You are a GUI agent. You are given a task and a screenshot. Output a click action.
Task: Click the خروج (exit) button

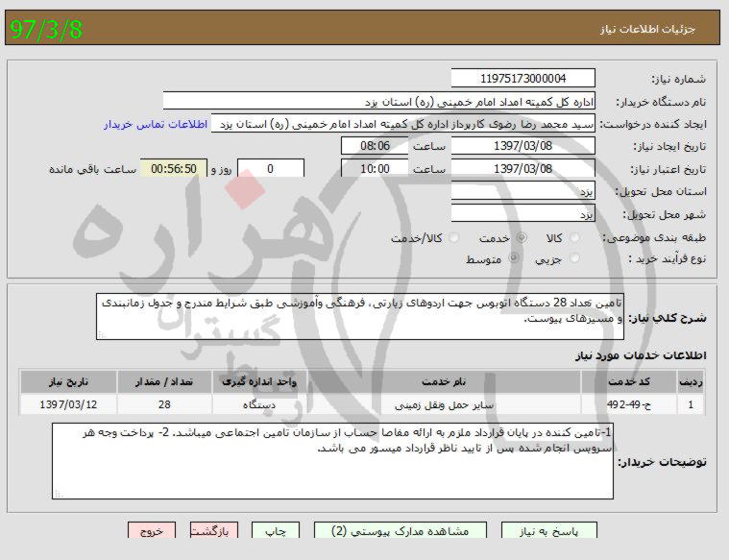pyautogui.click(x=152, y=530)
